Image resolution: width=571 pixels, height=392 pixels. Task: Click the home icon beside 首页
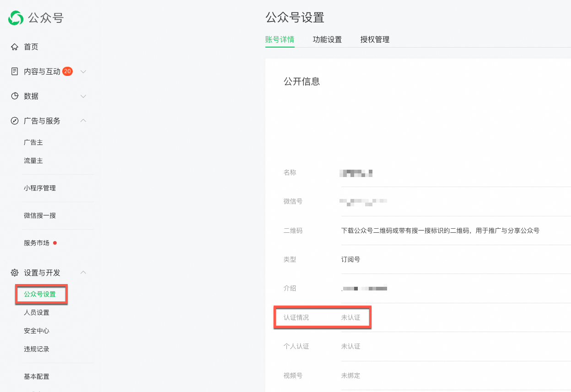15,47
